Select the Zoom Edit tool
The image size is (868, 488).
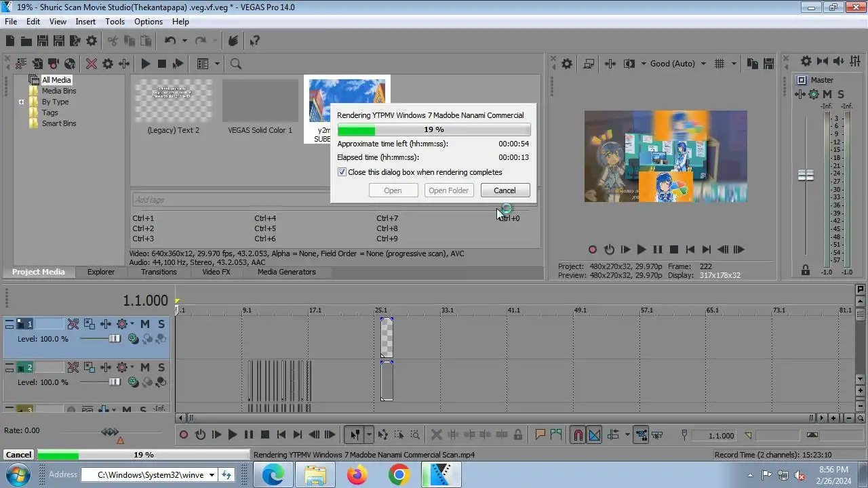tap(415, 435)
